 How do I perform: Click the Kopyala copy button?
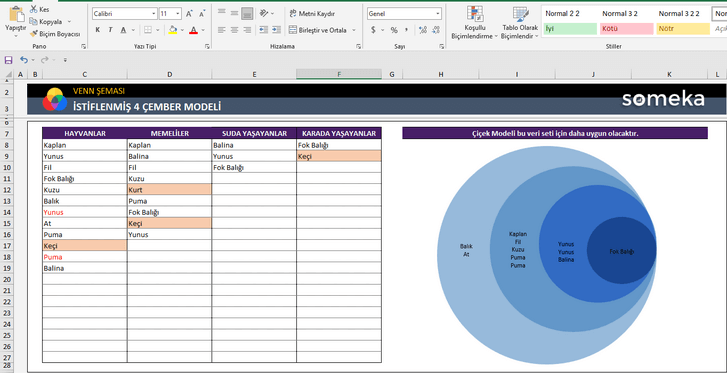point(45,21)
